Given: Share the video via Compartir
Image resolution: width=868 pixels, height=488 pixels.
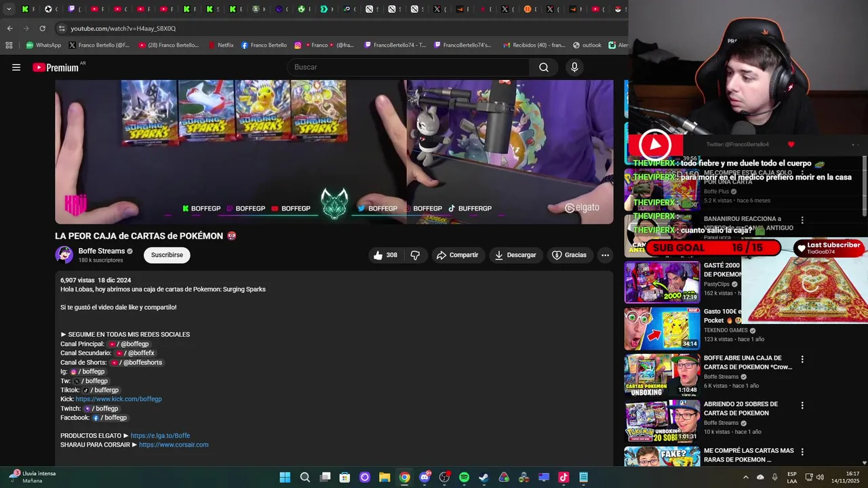Looking at the screenshot, I should [x=457, y=255].
